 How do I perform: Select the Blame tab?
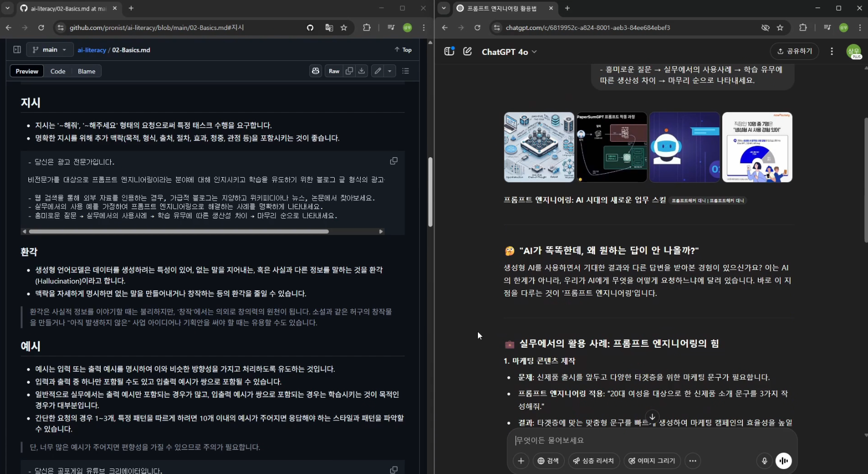[x=86, y=71]
